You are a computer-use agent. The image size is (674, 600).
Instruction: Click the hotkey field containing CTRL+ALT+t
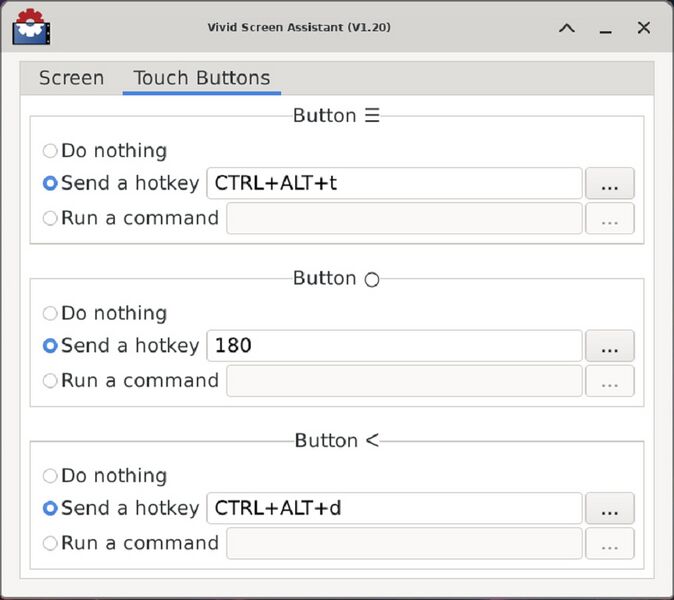[393, 184]
